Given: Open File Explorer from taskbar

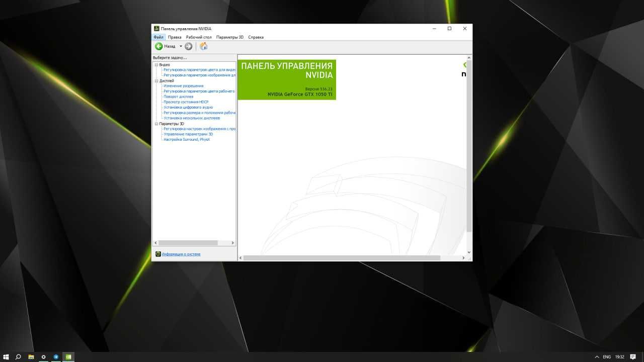Looking at the screenshot, I should (31, 357).
